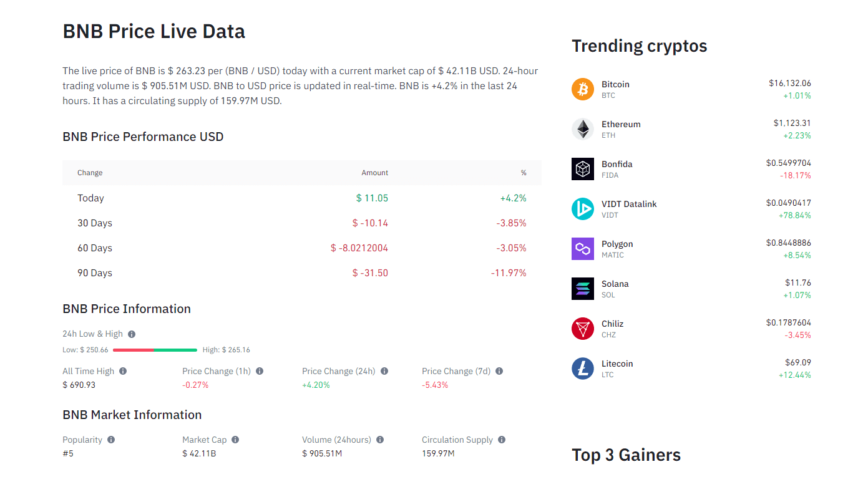Click the Bonfida FIDA logo
The height and width of the screenshot is (477, 868).
(582, 169)
